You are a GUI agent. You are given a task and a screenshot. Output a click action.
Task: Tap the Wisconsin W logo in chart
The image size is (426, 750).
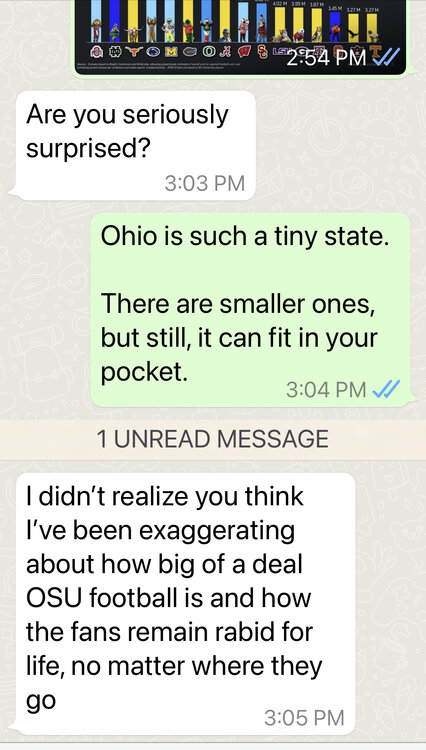coord(244,52)
